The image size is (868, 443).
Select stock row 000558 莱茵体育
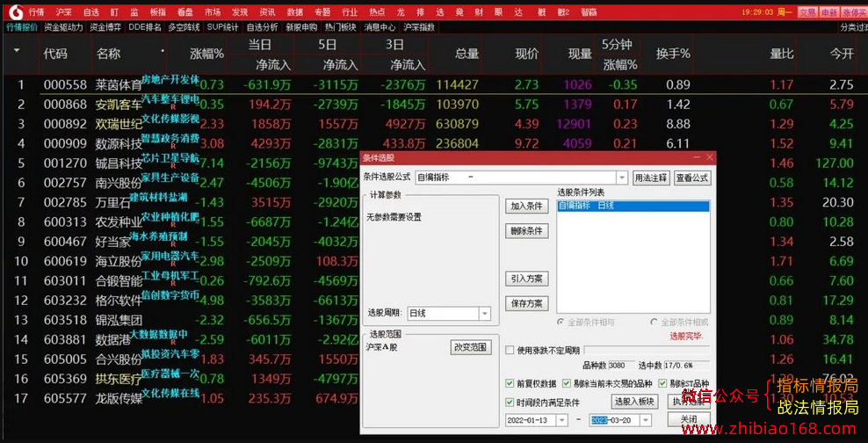(x=434, y=84)
